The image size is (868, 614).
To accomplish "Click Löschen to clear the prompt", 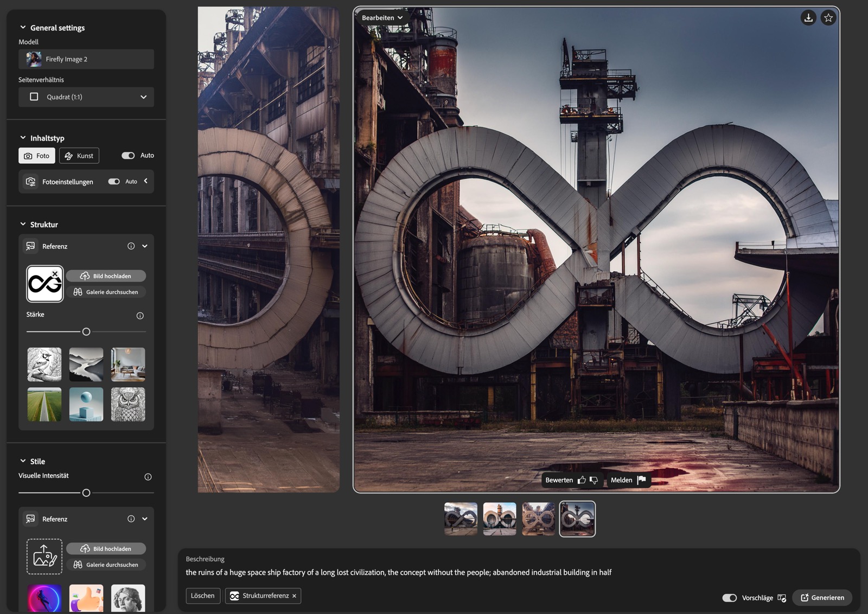I will pyautogui.click(x=203, y=596).
